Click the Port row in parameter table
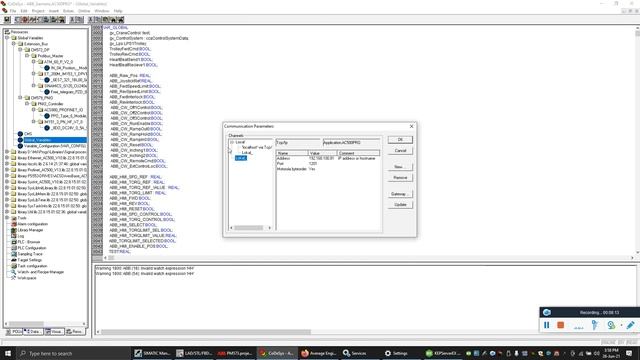The height and width of the screenshot is (360, 640). pos(328,164)
